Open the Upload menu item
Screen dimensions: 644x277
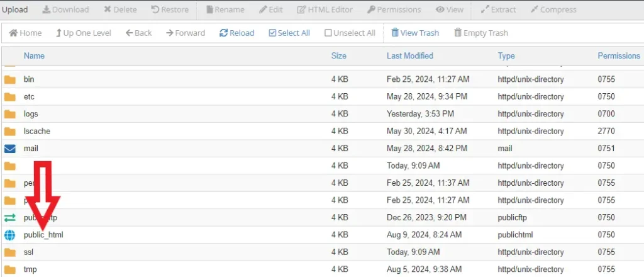(14, 9)
